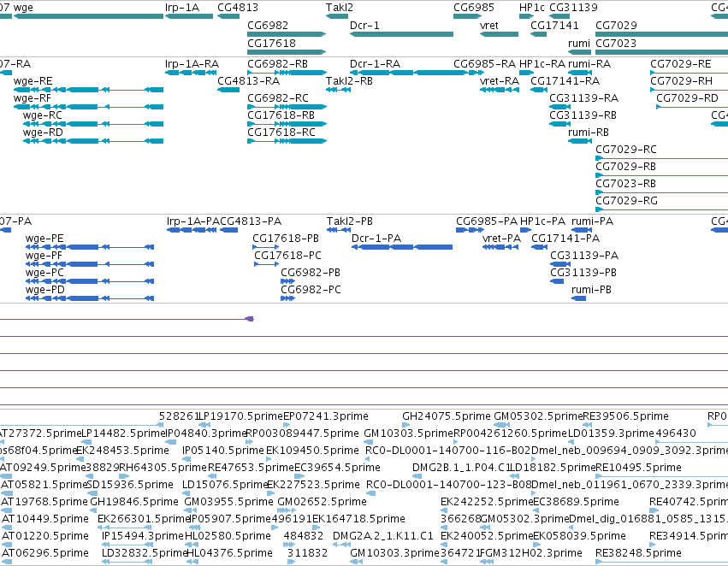Select the CG7029-RD transcript

(692, 107)
